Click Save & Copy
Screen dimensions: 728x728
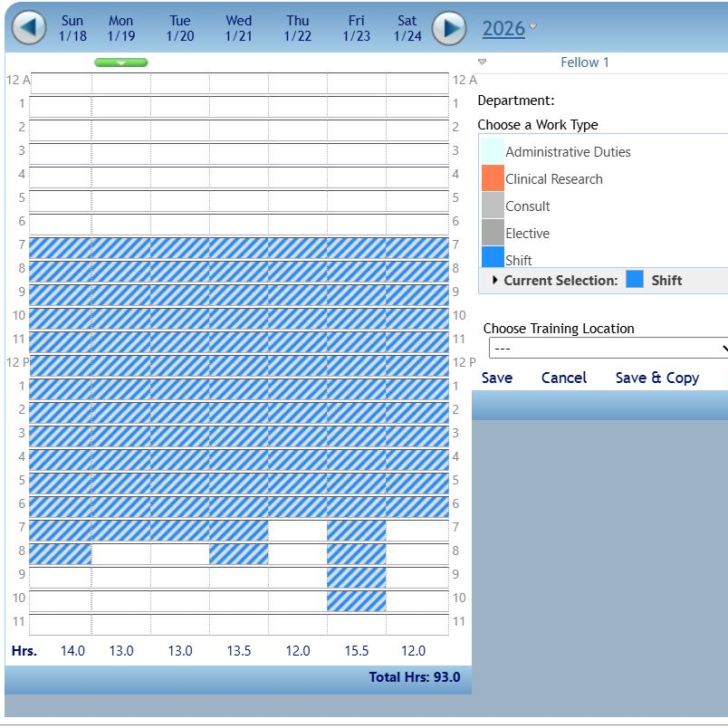[657, 378]
